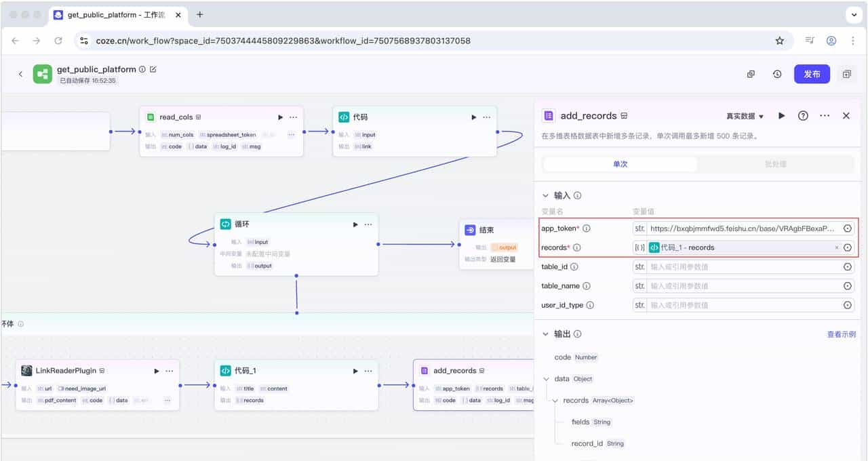Go back using the left arrow icon
Viewport: 868px width, 461px height.
coord(20,74)
